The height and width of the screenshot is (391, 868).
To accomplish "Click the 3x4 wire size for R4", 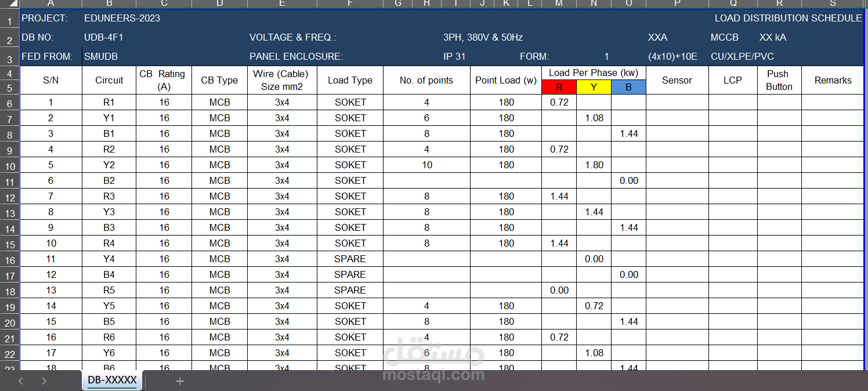I will 282,243.
